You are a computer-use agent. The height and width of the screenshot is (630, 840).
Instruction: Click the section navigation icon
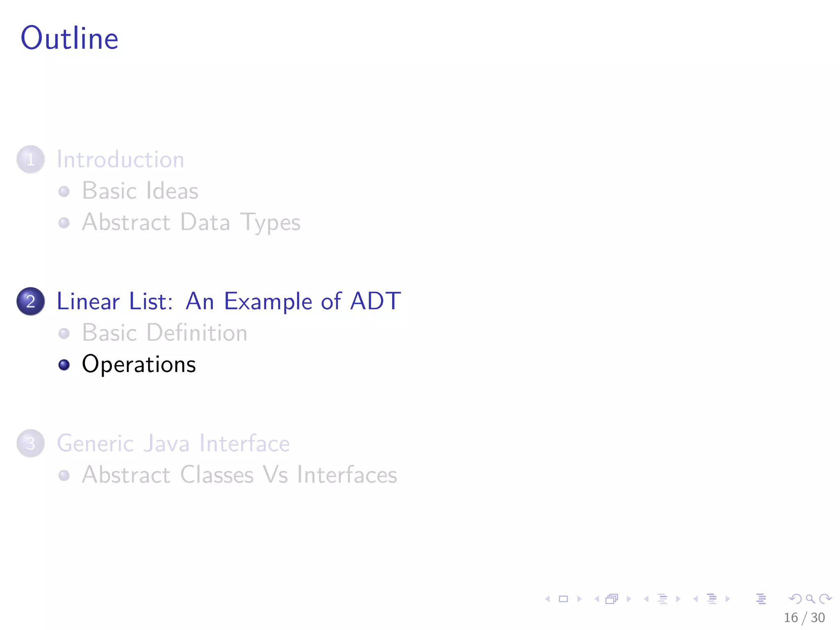click(712, 599)
